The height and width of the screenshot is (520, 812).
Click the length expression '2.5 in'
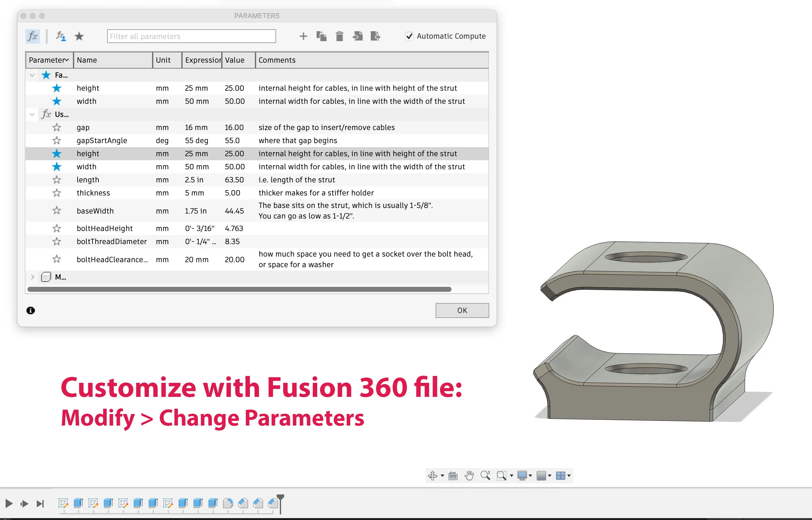[194, 180]
